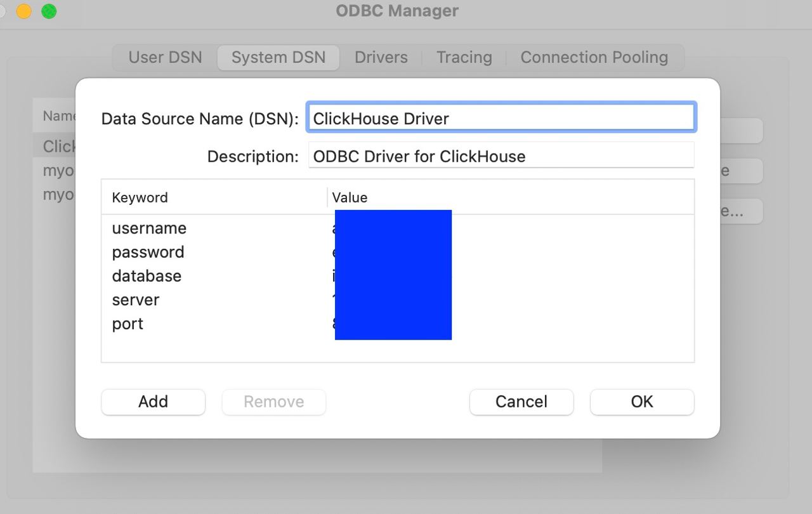Switch to the User DSN tab
This screenshot has height=514, width=812.
pos(165,57)
